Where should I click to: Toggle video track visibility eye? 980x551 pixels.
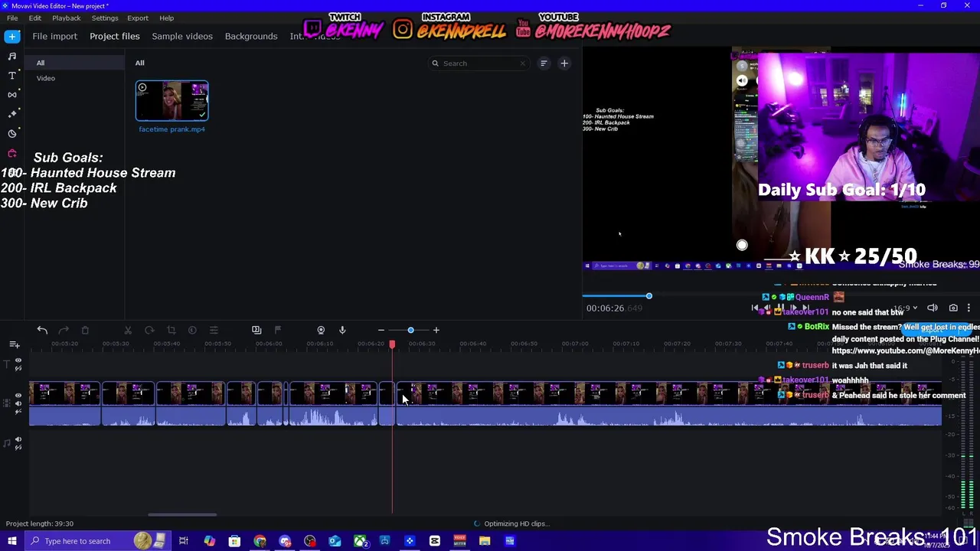click(x=18, y=396)
